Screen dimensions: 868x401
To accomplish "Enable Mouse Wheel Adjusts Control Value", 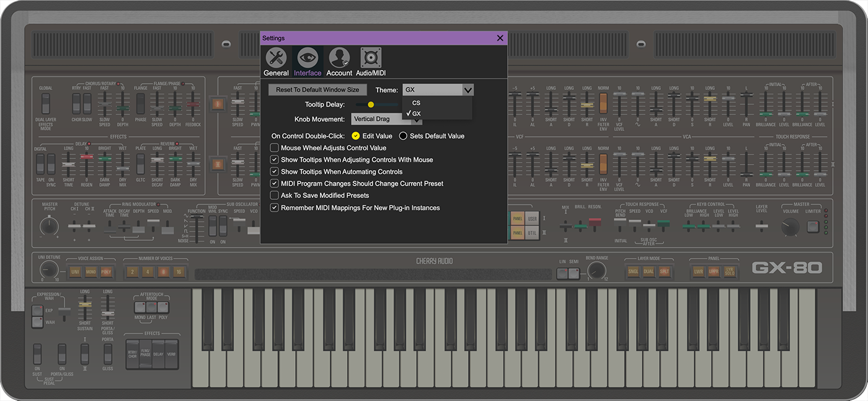I will (274, 148).
